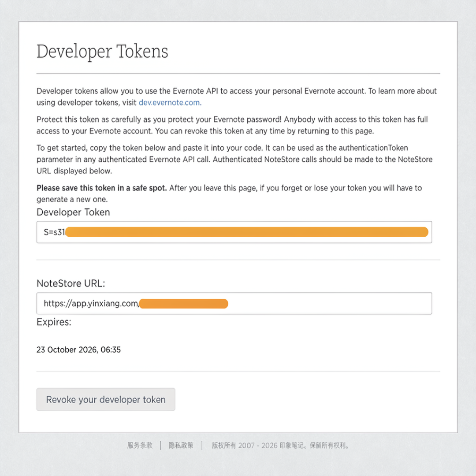Open the 服务条款 footer link
Image resolution: width=476 pixels, height=476 pixels.
click(140, 445)
